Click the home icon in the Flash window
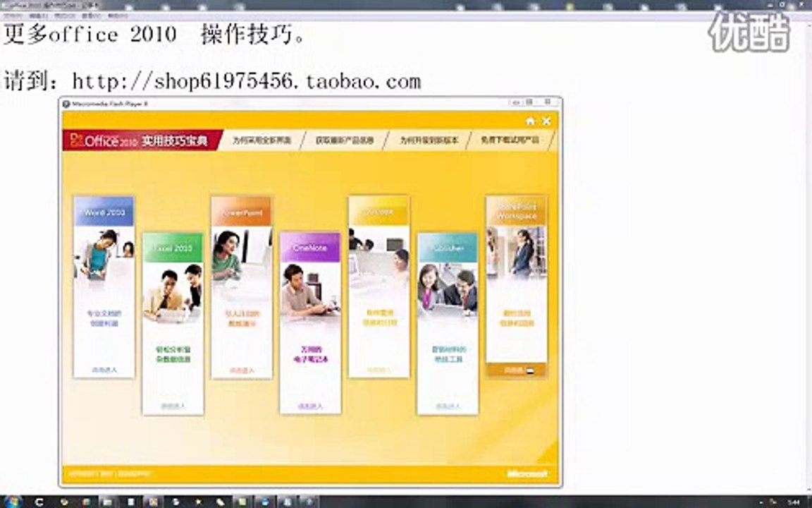 [530, 121]
